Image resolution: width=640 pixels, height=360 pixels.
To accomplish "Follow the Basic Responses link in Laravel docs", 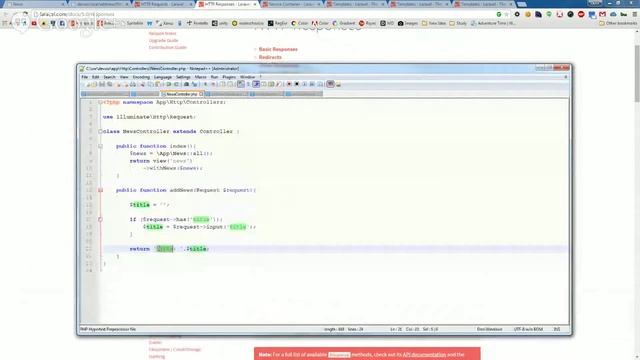I will pyautogui.click(x=278, y=49).
